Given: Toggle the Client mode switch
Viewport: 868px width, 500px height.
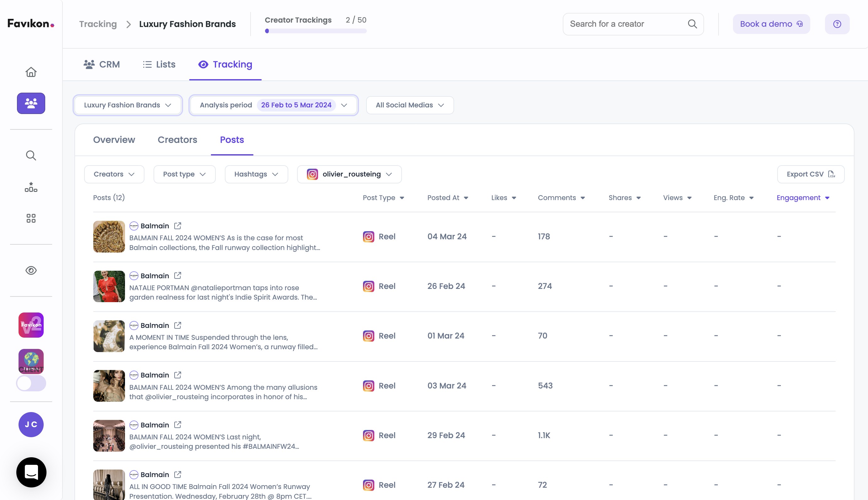Looking at the screenshot, I should point(31,383).
